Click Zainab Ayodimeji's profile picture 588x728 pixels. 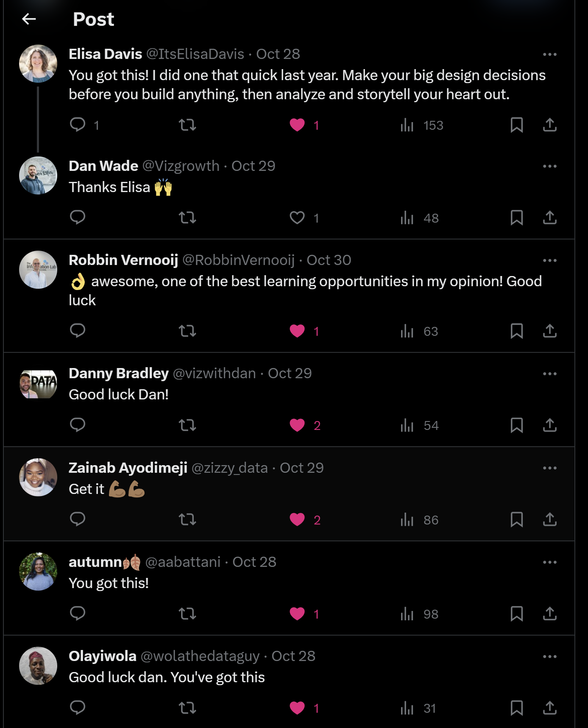coord(38,477)
